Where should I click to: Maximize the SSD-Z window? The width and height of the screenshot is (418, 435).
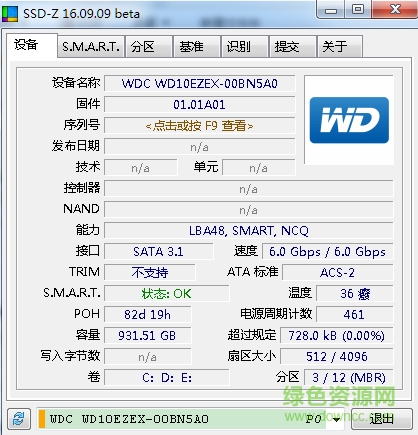pyautogui.click(x=358, y=10)
